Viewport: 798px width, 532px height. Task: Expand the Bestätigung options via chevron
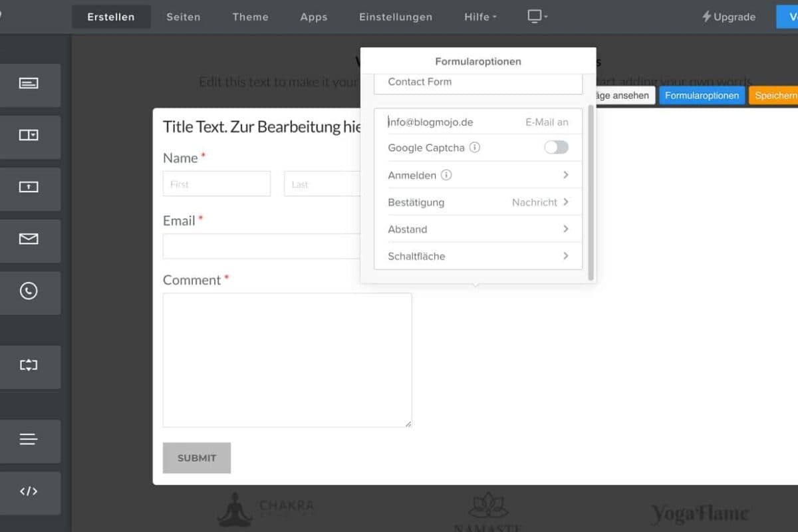[566, 202]
